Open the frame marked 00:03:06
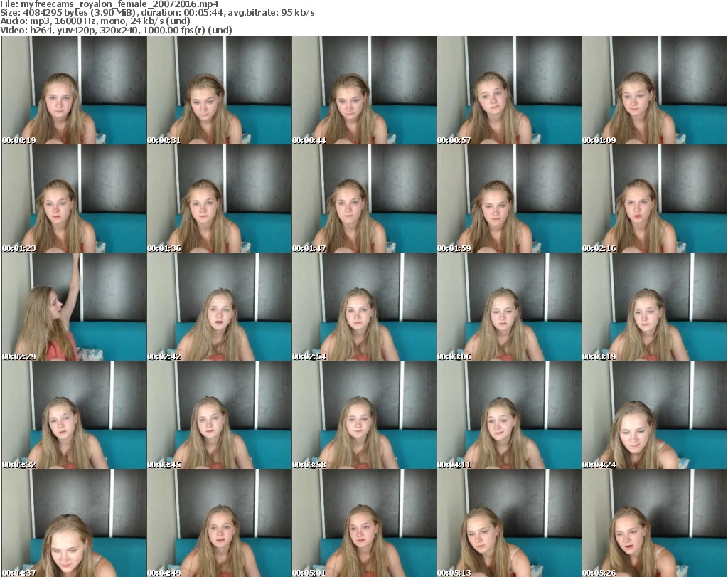Screen dimensions: 728x577 coord(509,307)
